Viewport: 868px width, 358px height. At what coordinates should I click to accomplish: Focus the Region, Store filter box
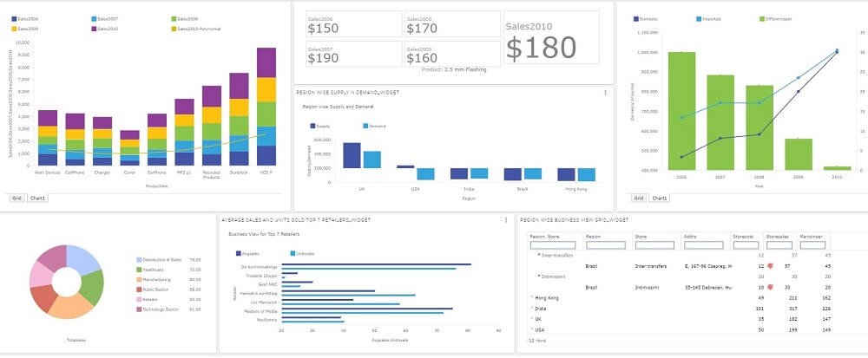point(553,245)
